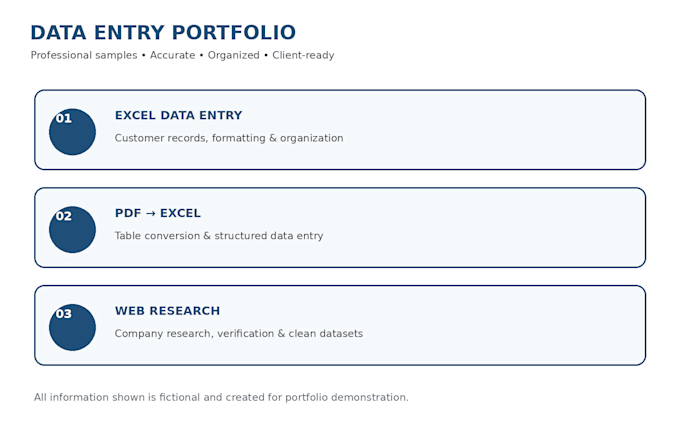Select 'Table conversion & structured data entry' text

coord(219,236)
